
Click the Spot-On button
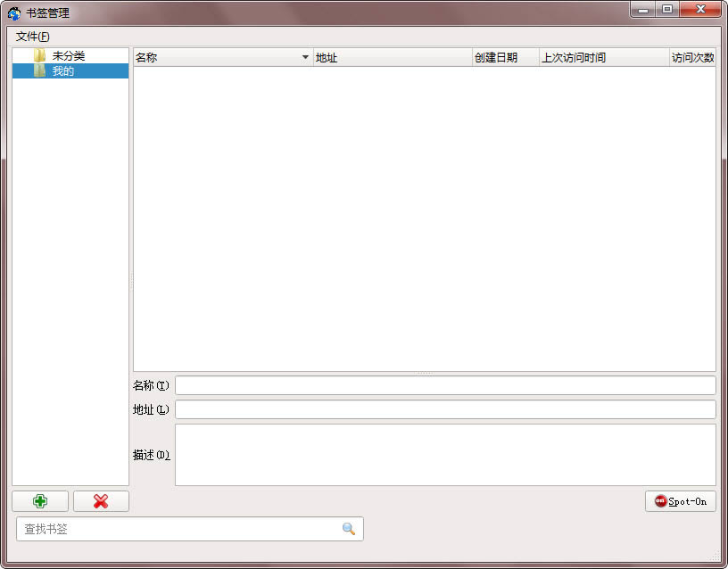(680, 501)
